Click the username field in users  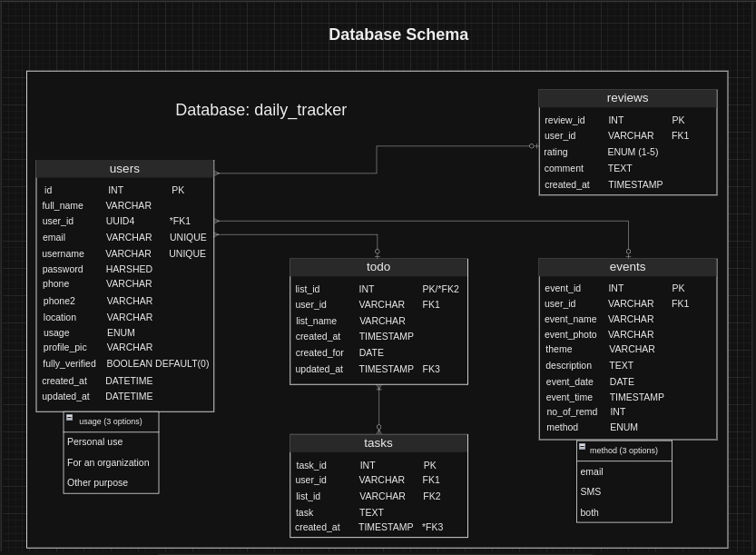(63, 253)
